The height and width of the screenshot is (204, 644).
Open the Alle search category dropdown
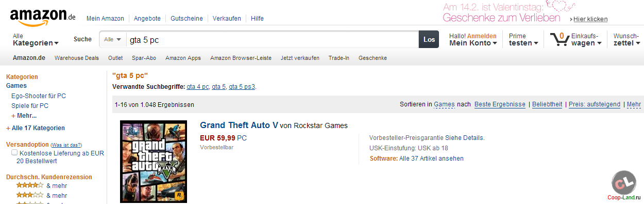click(x=113, y=39)
